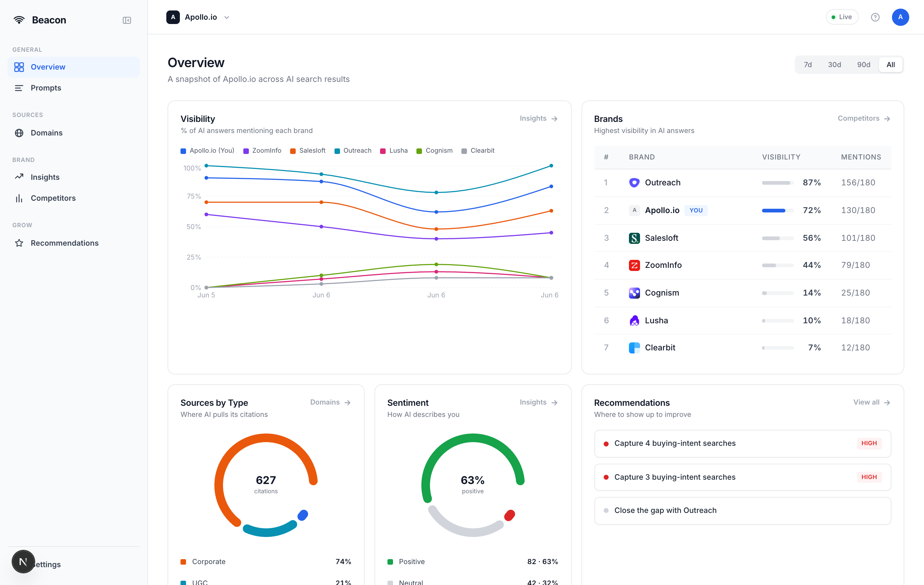
Task: Toggle Cognism series in chart legend
Action: coord(434,151)
